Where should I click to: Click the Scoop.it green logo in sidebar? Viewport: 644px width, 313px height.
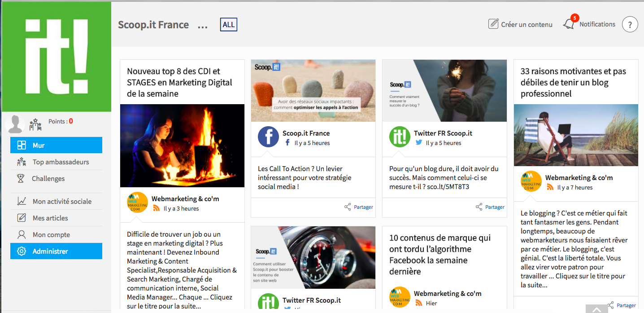[x=57, y=57]
